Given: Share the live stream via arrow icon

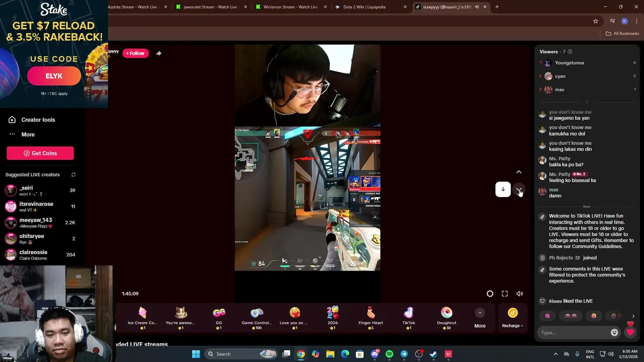Looking at the screenshot, I should [158, 53].
